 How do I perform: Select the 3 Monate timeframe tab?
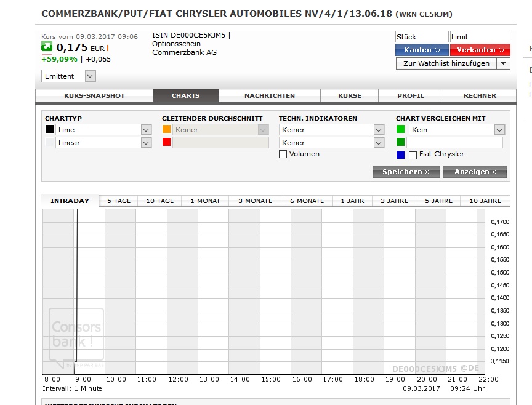point(255,201)
